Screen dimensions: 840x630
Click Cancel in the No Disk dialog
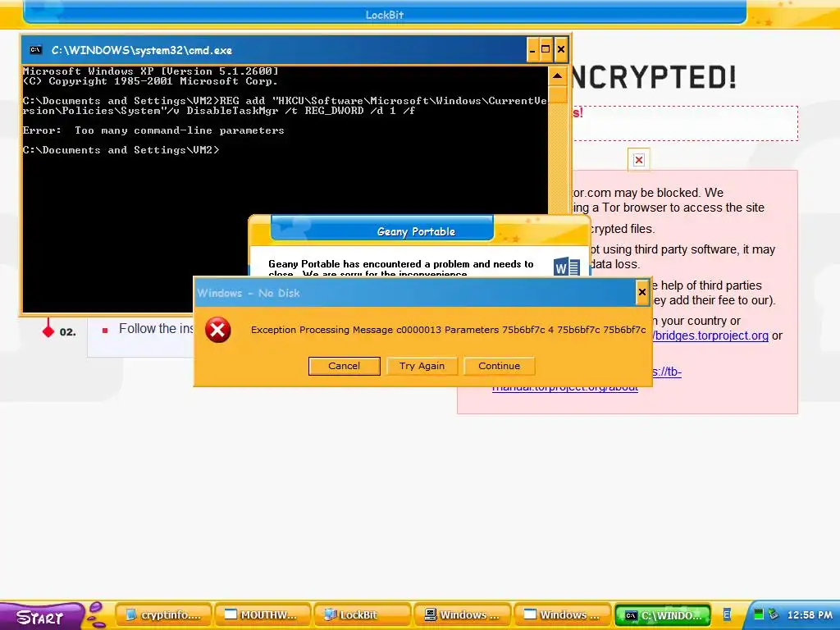pos(344,366)
